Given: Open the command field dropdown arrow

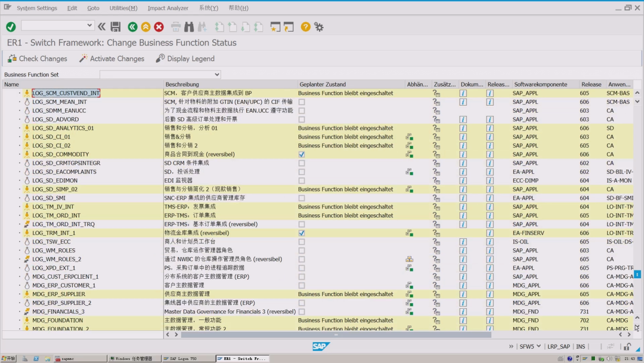Looking at the screenshot, I should click(x=89, y=26).
